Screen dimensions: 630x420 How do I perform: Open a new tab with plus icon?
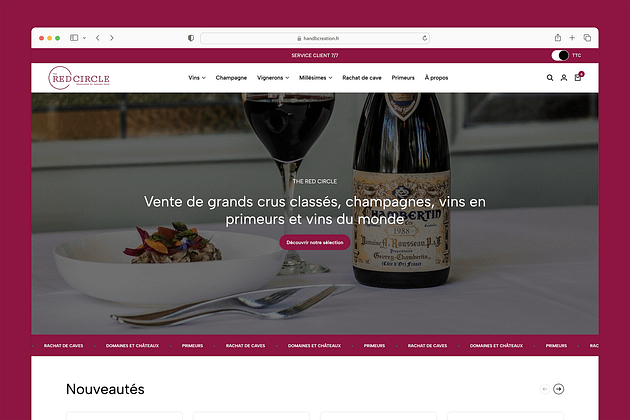(x=572, y=38)
